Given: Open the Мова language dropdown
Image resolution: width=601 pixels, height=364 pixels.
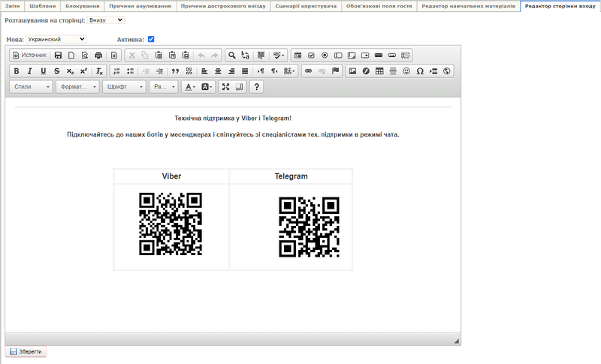Looking at the screenshot, I should coord(56,39).
